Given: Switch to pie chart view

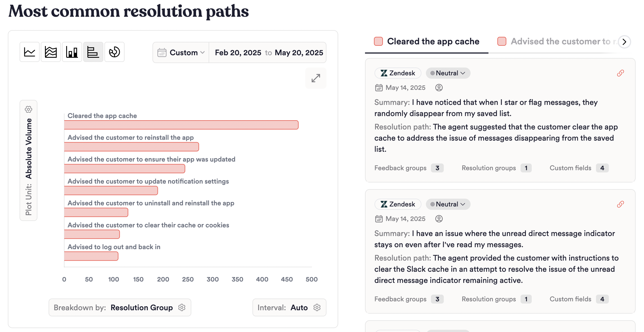Looking at the screenshot, I should click(115, 52).
